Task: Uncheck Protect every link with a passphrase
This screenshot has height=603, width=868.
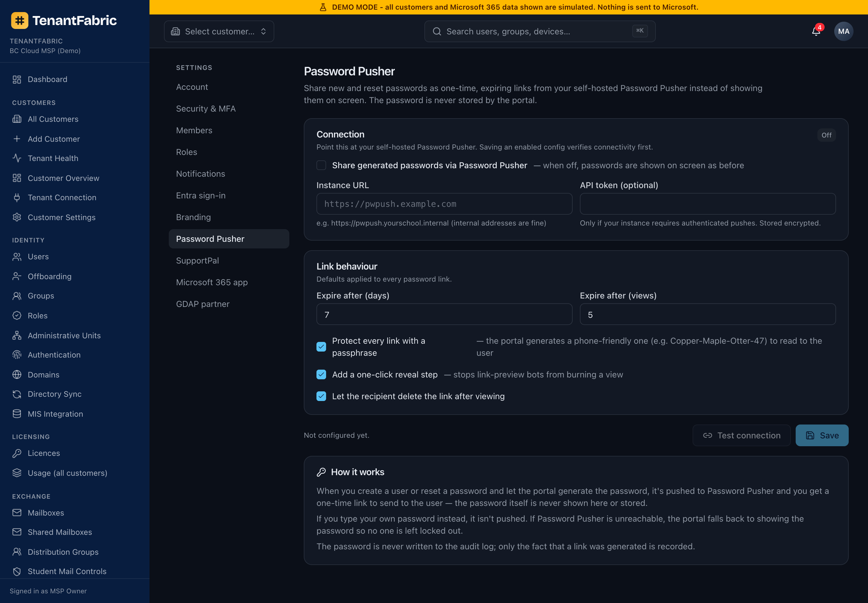Action: pyautogui.click(x=321, y=346)
